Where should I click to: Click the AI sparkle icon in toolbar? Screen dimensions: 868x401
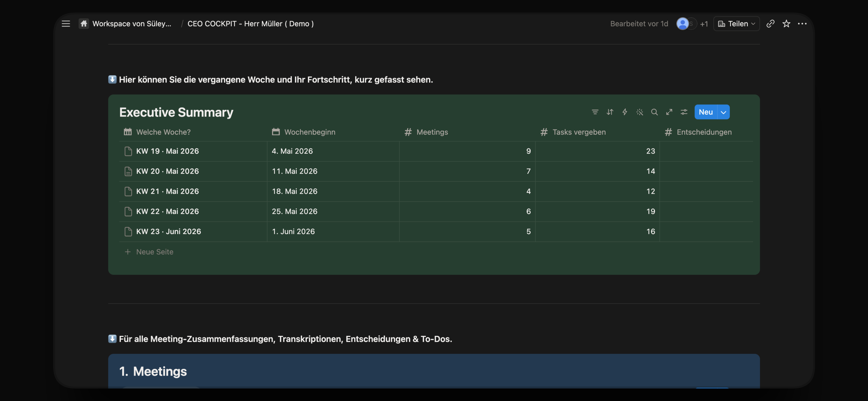click(640, 112)
